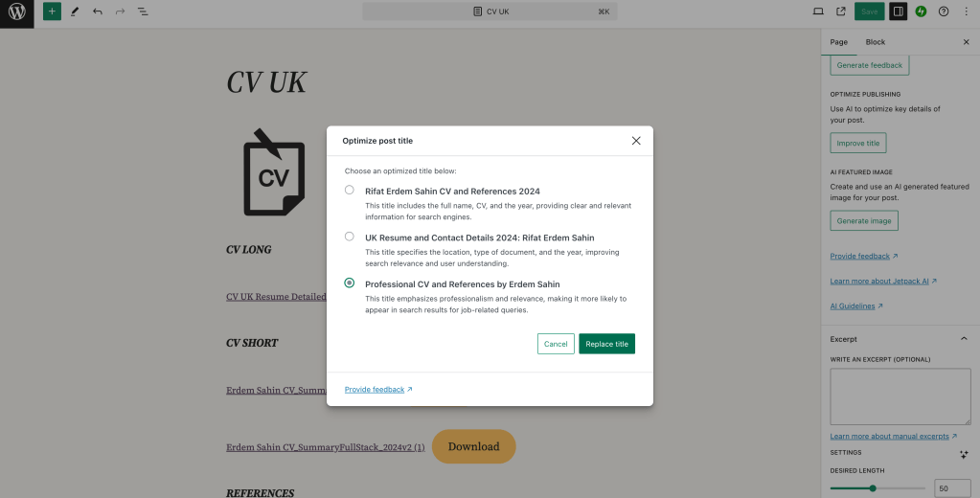This screenshot has height=498, width=980.
Task: Open the WordPress logo menu
Action: click(17, 11)
